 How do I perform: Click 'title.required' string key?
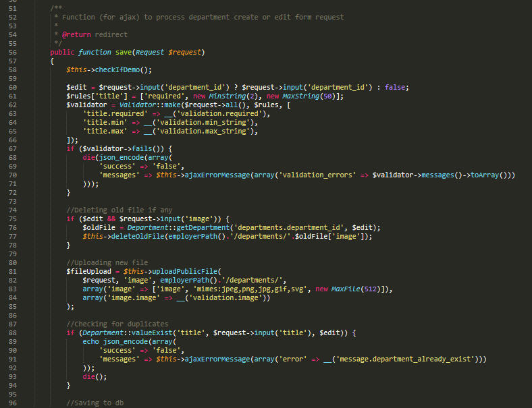coord(115,114)
